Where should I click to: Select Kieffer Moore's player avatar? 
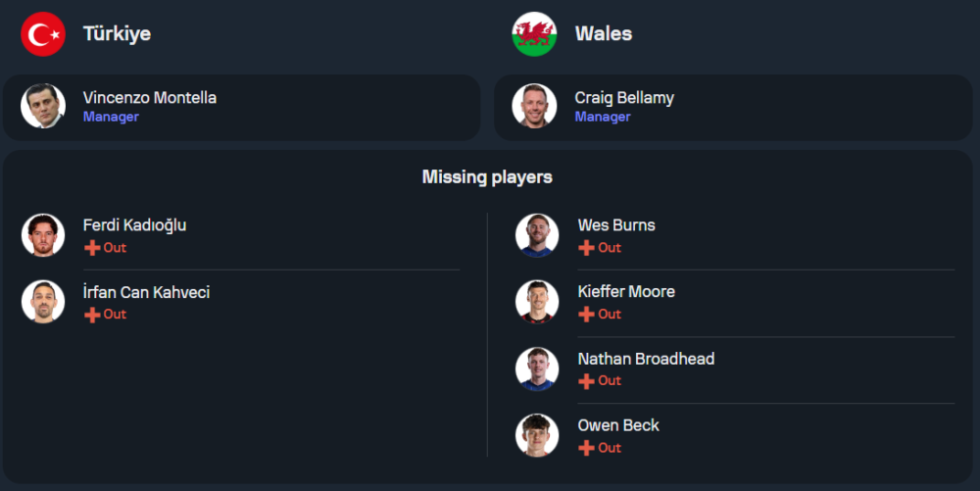coord(537,302)
